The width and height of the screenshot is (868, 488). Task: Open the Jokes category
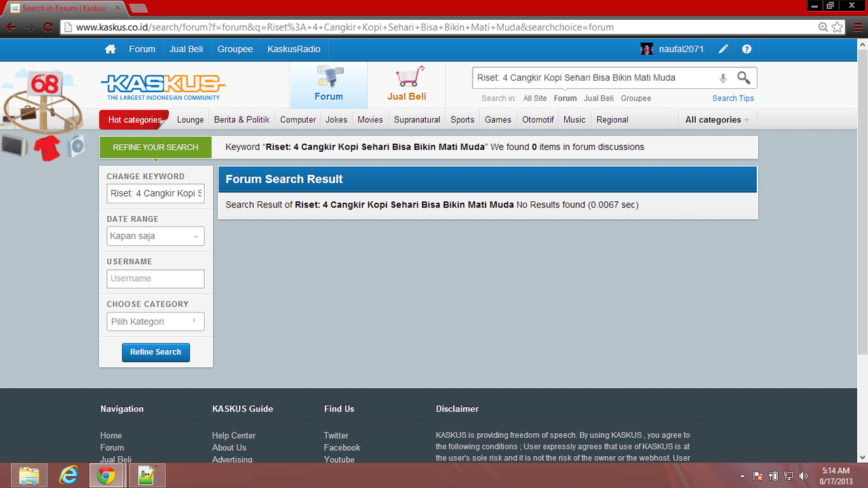(x=336, y=120)
